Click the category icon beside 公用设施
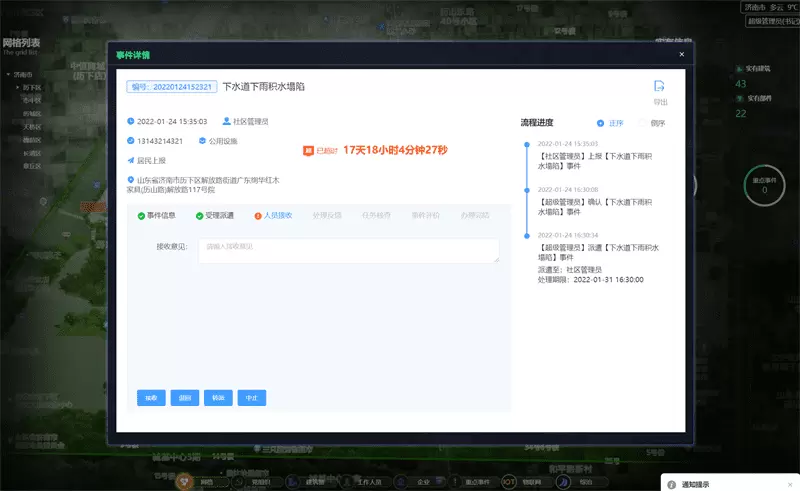800x491 pixels. [x=203, y=140]
